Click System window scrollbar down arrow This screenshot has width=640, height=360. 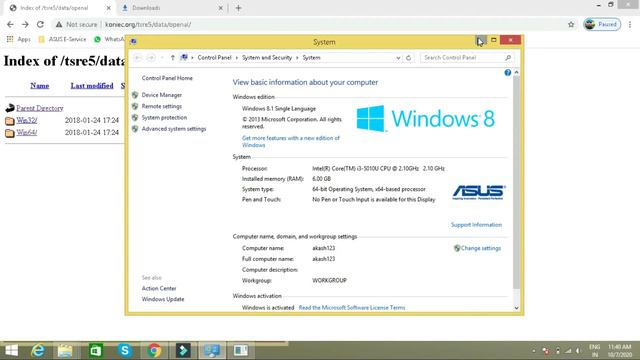[x=516, y=308]
